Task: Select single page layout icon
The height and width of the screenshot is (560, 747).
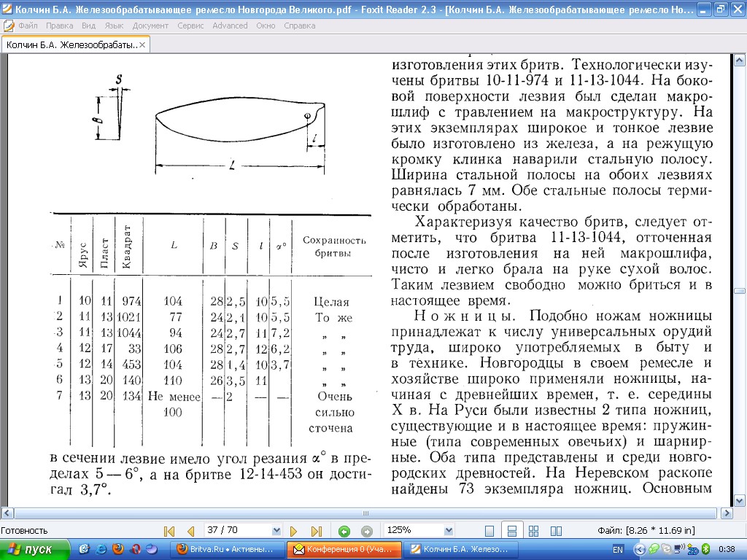Action: [490, 531]
